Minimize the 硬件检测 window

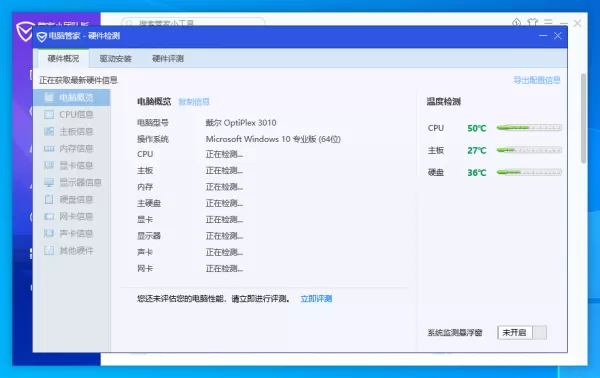pos(543,36)
